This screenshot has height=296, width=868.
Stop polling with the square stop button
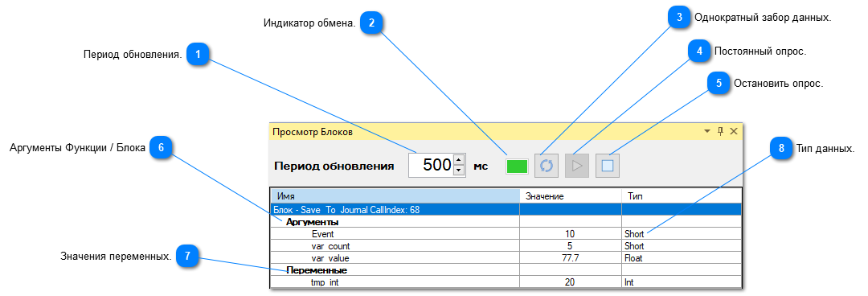point(608,166)
